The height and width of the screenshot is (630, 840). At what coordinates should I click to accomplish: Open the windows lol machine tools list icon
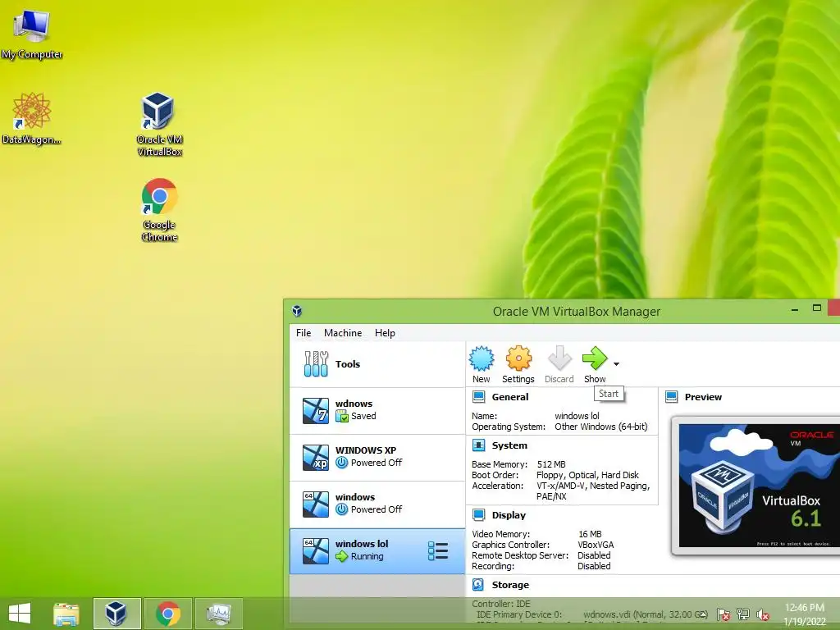point(438,550)
